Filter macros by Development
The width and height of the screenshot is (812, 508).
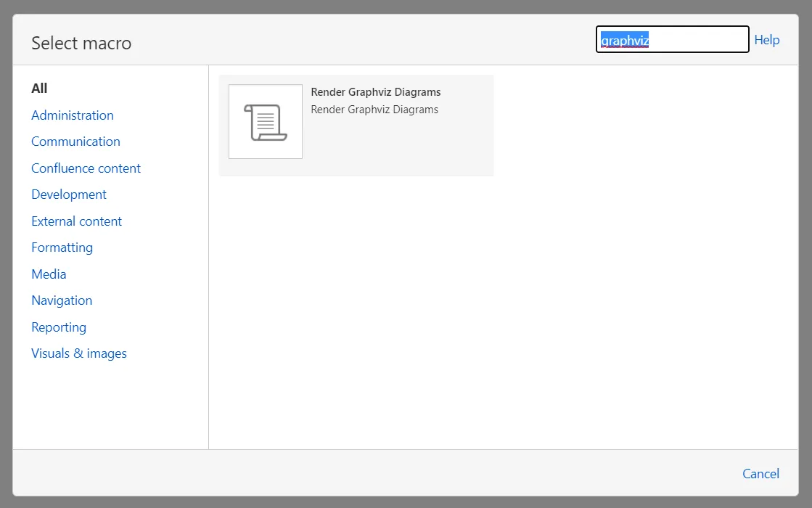[x=69, y=194]
